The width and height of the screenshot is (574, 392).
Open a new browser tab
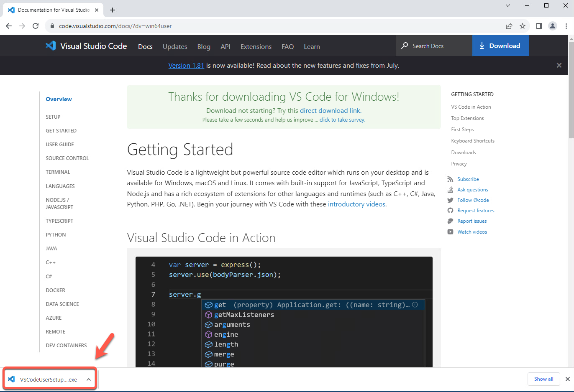coord(113,10)
